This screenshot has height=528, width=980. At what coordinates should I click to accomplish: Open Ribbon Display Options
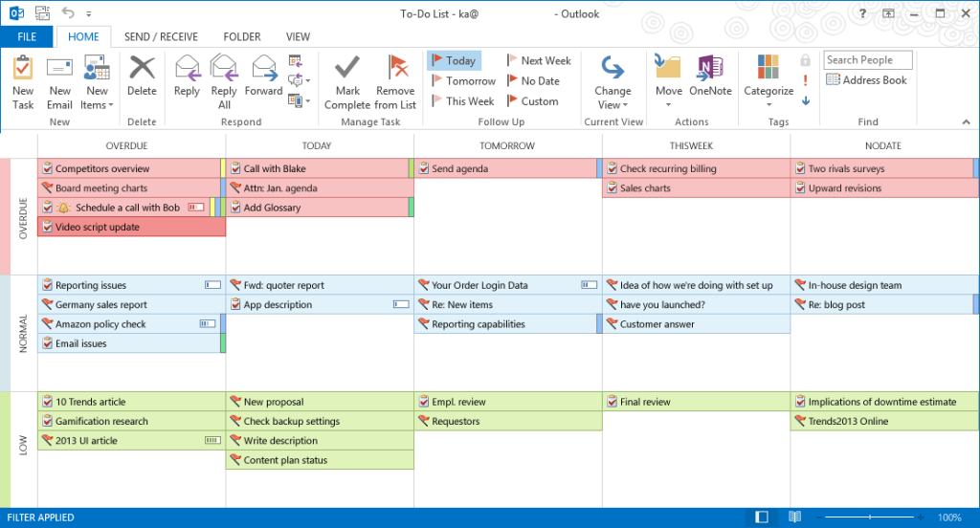point(888,13)
